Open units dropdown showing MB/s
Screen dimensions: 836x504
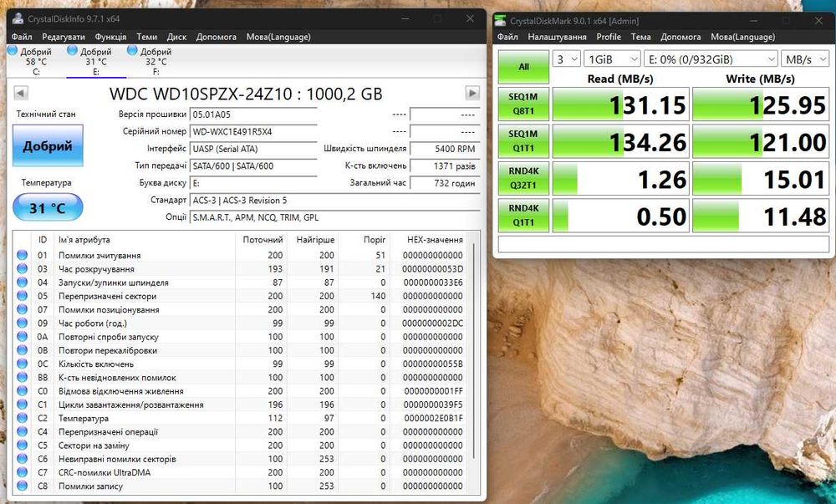[805, 59]
